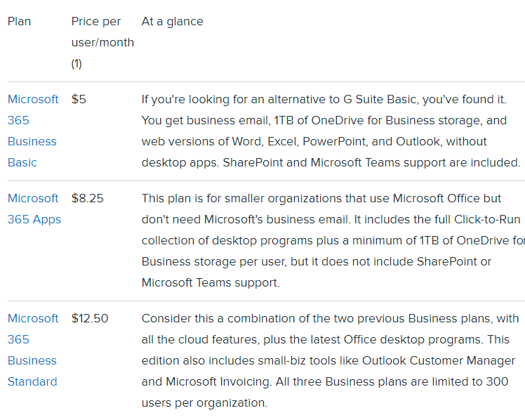Image resolution: width=525 pixels, height=420 pixels.
Task: Open the Microsoft 365 Apps plan link
Action: click(x=34, y=209)
